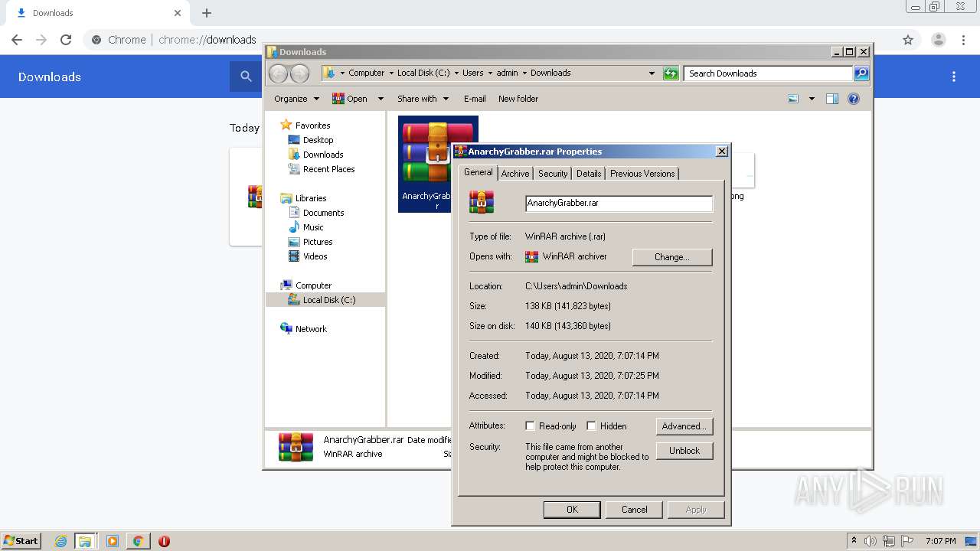Screen dimensions: 980x551
Task: Switch to the Details tab
Action: click(589, 174)
